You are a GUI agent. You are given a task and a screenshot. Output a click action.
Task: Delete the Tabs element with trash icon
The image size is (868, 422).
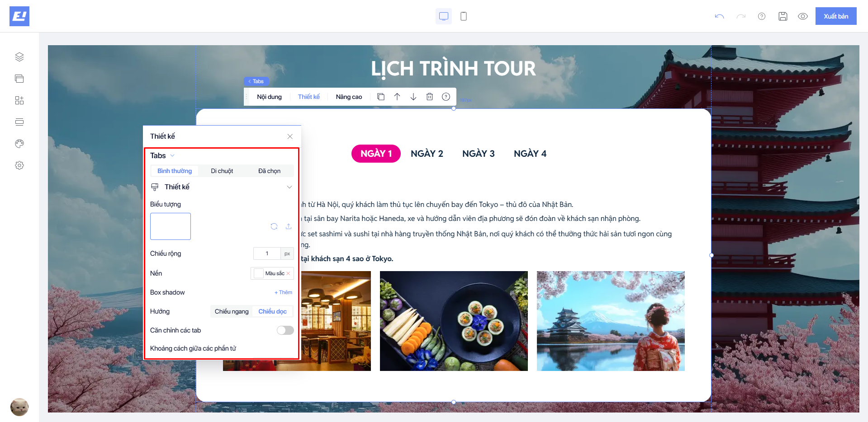430,97
